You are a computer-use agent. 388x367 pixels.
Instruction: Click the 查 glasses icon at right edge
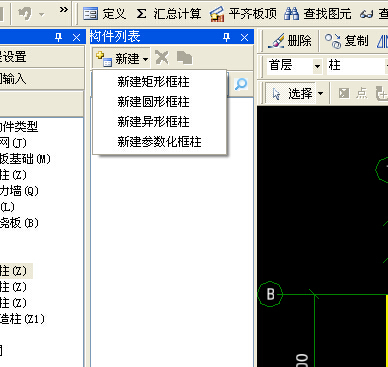[x=374, y=14]
